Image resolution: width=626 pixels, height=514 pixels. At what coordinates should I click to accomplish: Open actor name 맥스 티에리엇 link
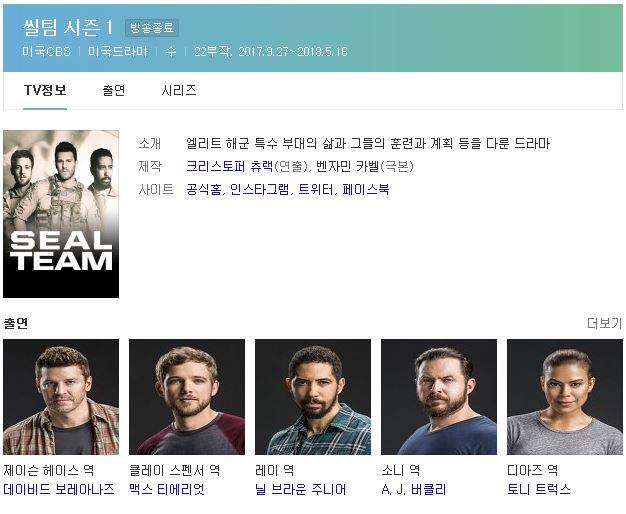pos(167,489)
